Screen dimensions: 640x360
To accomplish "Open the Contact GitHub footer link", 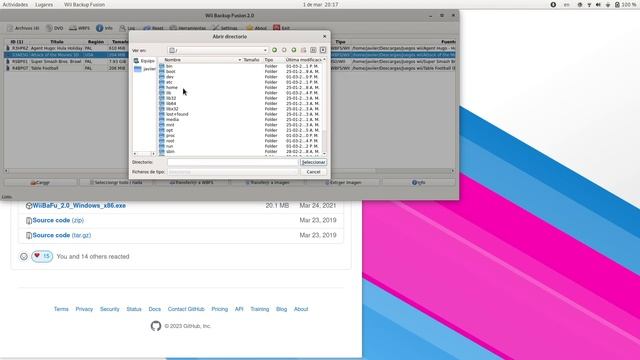I will tap(186, 309).
